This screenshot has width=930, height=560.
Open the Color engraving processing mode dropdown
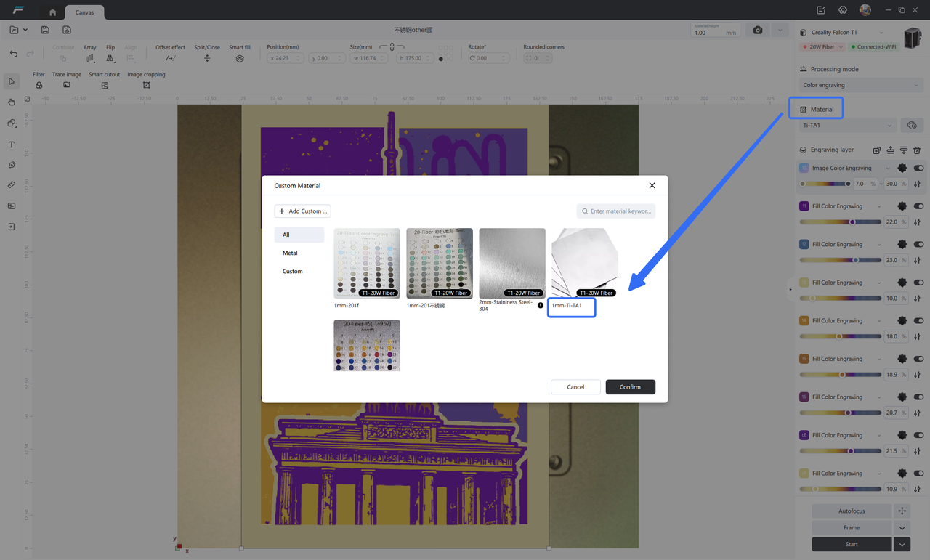tap(860, 85)
